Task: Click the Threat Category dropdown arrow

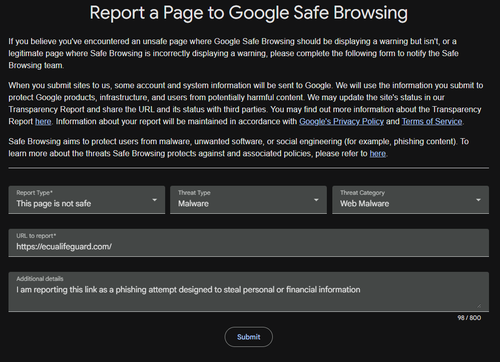Action: point(478,200)
